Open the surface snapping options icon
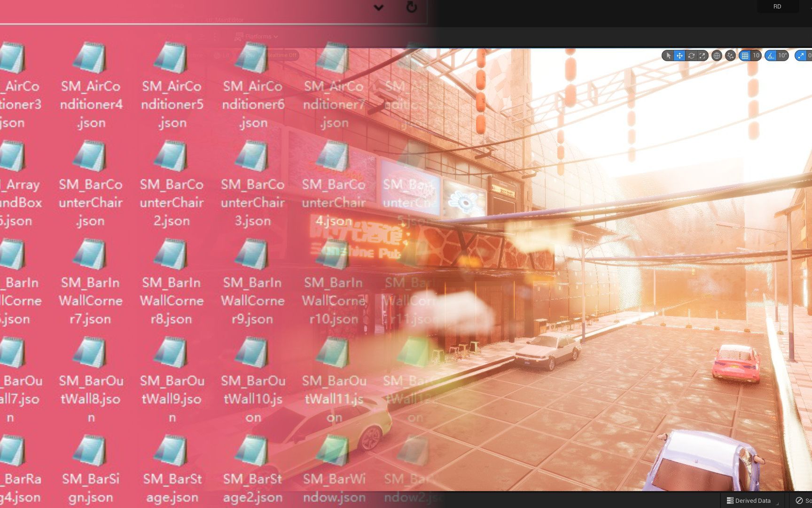Viewport: 812px width, 508px height. 730,56
